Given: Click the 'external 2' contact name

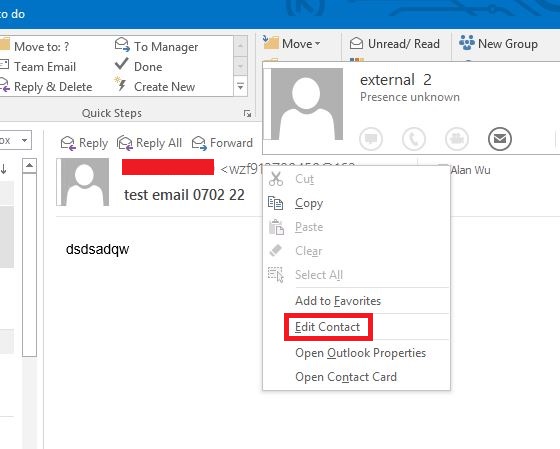Looking at the screenshot, I should point(396,80).
